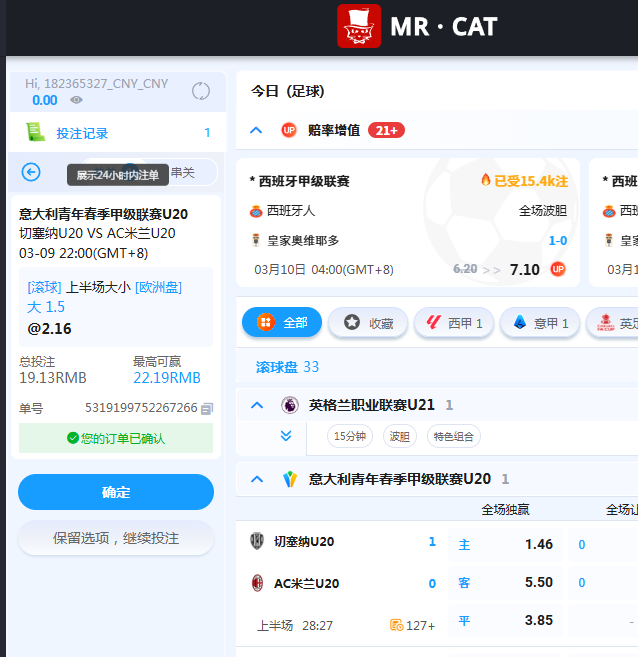Image resolution: width=638 pixels, height=657 pixels.
Task: Click the 03月10日 04:00(GMT+8) match time
Action: coord(324,270)
